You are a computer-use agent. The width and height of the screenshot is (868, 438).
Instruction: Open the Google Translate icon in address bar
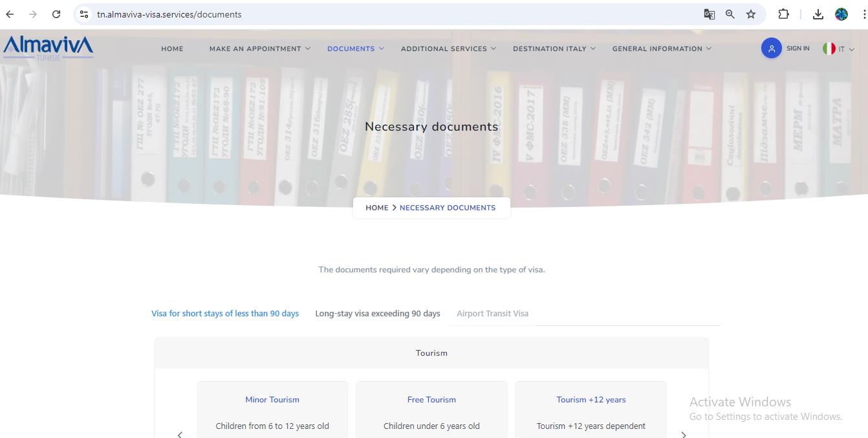710,14
